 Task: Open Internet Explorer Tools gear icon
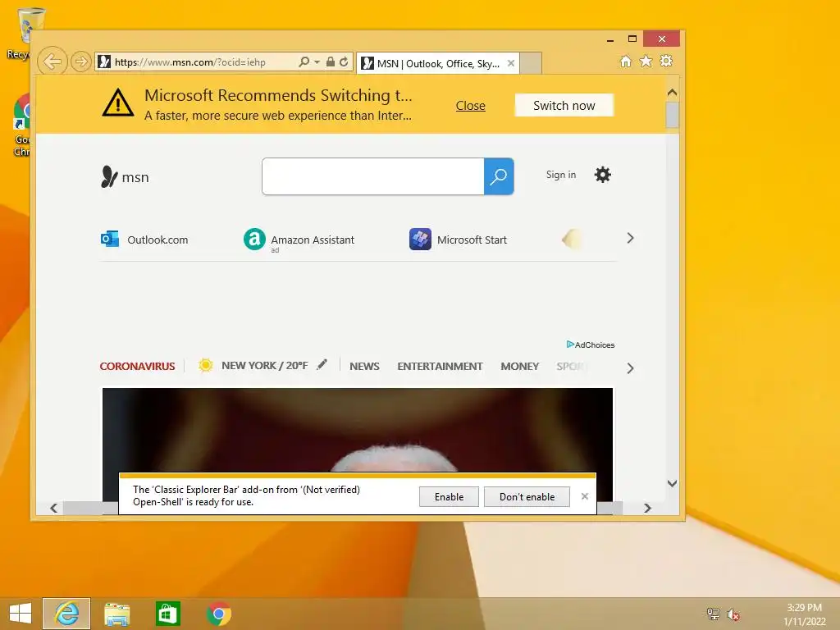click(666, 61)
